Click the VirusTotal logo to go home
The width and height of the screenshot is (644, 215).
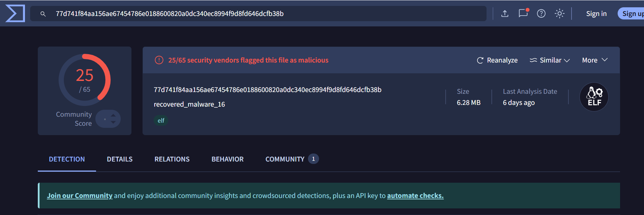pyautogui.click(x=15, y=13)
